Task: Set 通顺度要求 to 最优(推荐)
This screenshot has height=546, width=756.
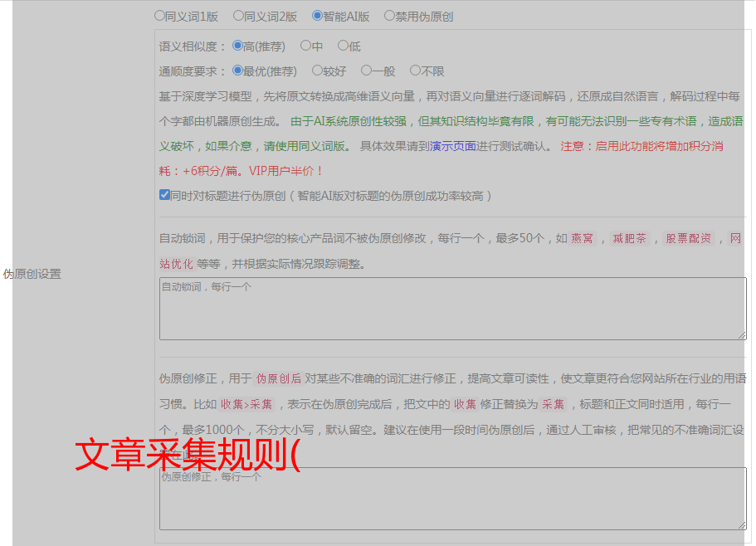Action: coord(238,71)
